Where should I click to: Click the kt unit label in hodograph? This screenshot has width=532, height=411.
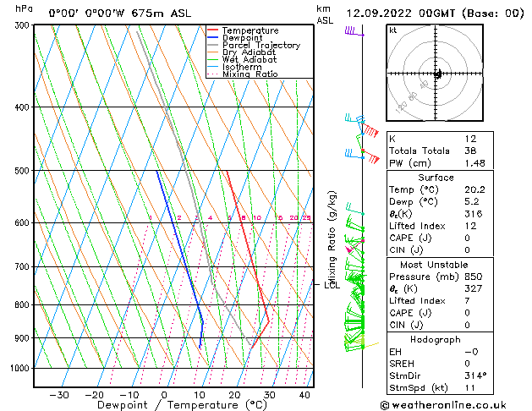tap(393, 30)
